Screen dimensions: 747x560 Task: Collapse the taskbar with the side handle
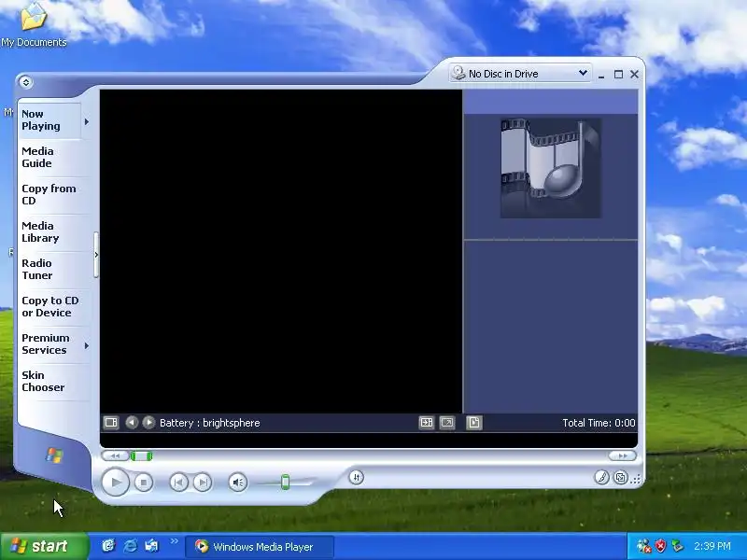(96, 255)
